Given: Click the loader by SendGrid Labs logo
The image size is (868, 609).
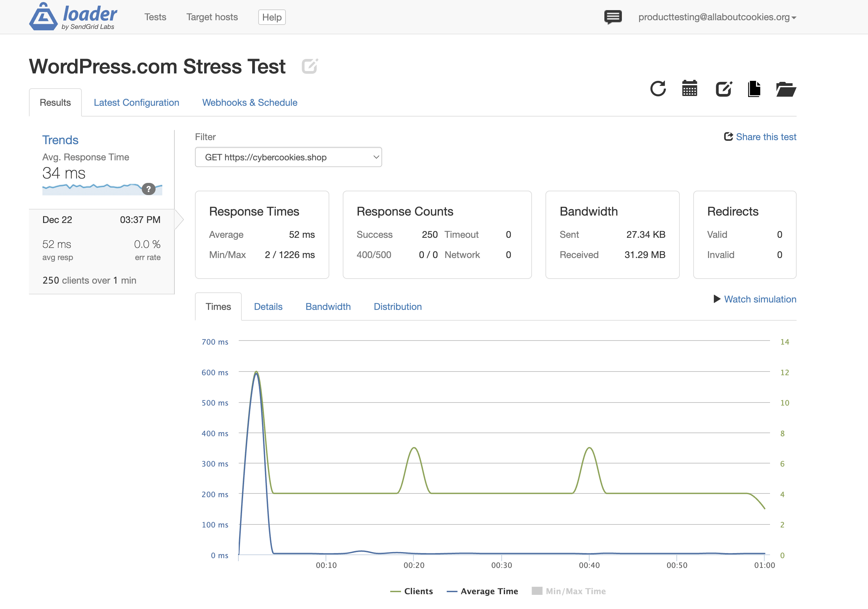Looking at the screenshot, I should click(x=73, y=17).
